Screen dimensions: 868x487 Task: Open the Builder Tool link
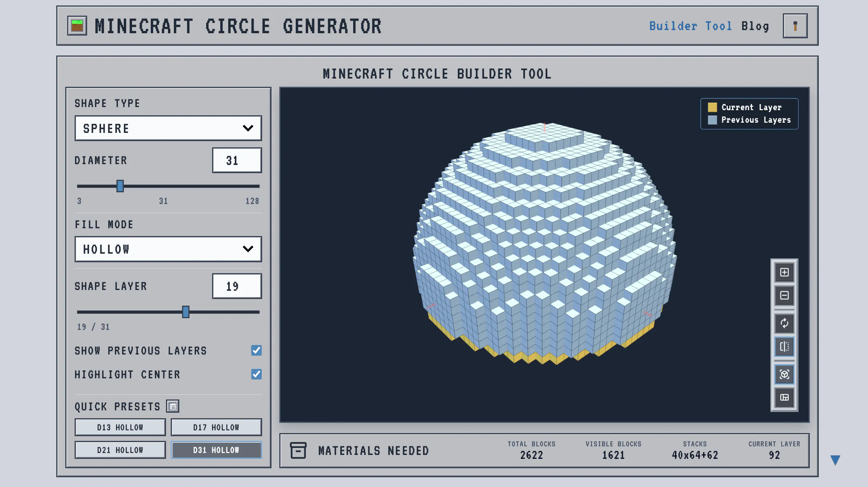(690, 26)
